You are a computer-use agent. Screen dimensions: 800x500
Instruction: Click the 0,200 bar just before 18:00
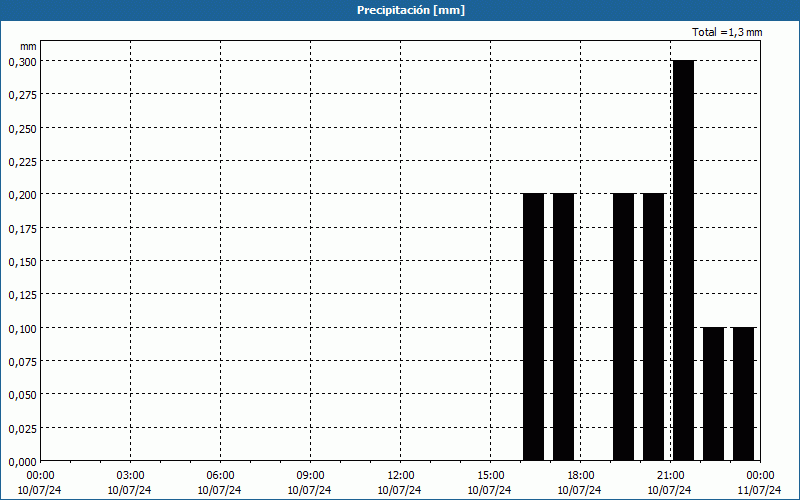(563, 327)
